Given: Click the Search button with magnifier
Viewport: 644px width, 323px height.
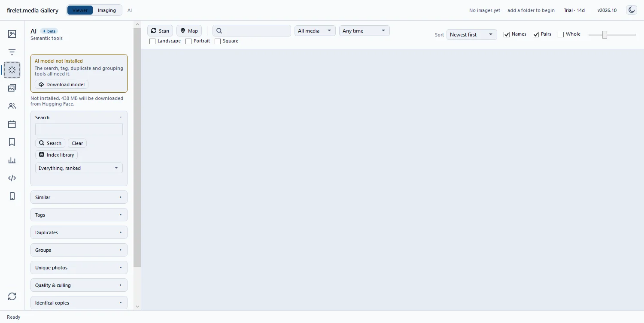Looking at the screenshot, I should pyautogui.click(x=50, y=143).
